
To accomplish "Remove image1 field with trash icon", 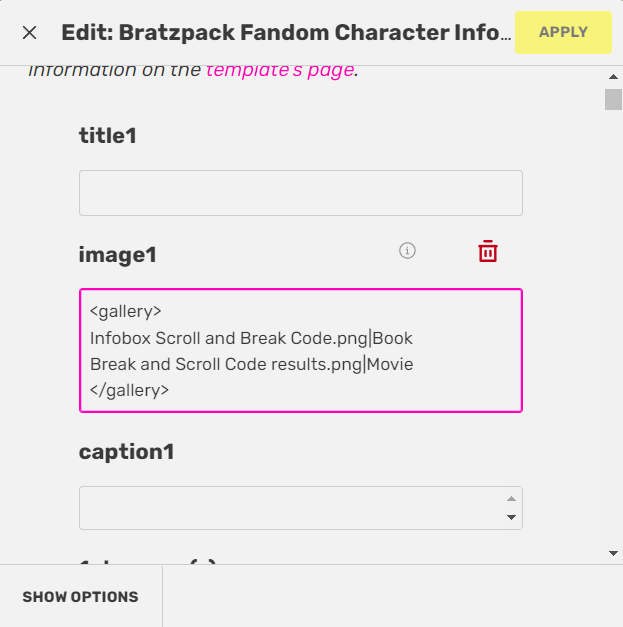I will (x=487, y=251).
